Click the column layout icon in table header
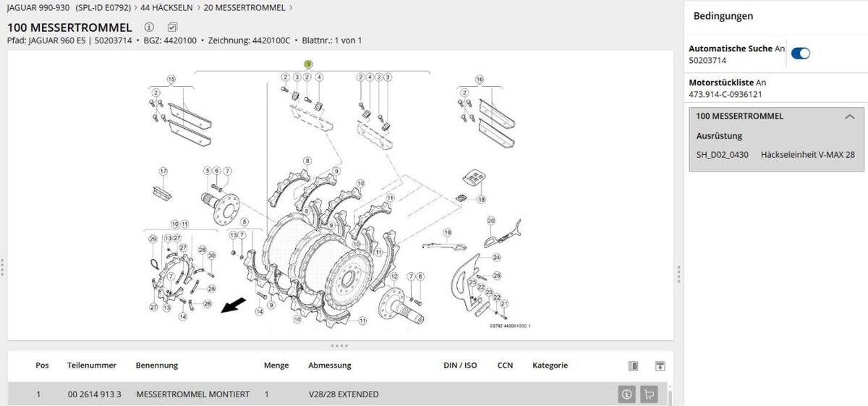Image resolution: width=868 pixels, height=406 pixels. click(632, 365)
